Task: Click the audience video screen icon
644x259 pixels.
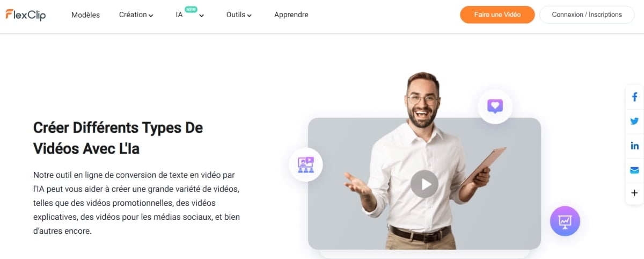Action: point(305,164)
